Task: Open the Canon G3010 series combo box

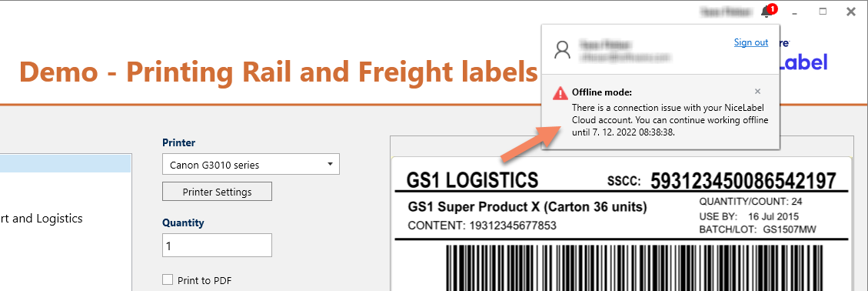Action: click(251, 164)
